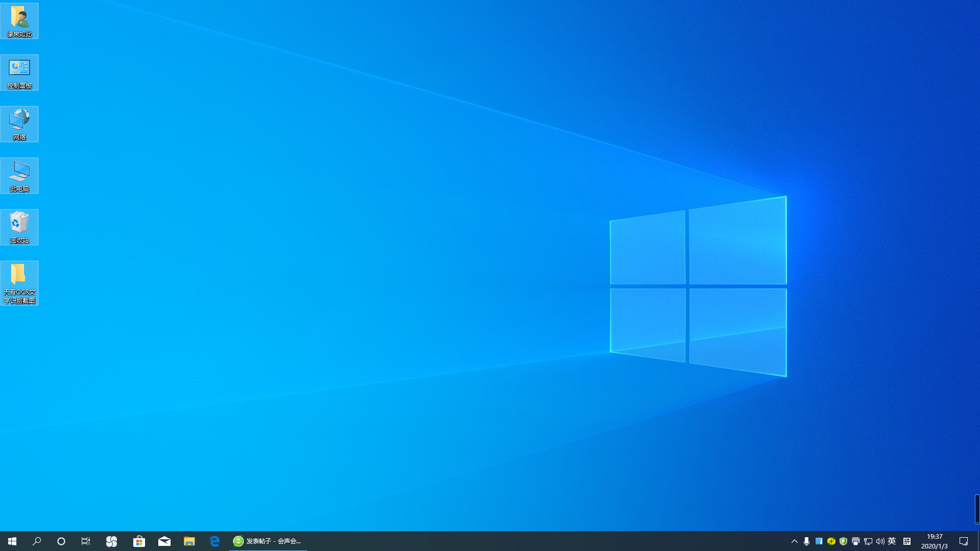Select the 天若OCR文字识别截图 folder

pyautogui.click(x=19, y=283)
